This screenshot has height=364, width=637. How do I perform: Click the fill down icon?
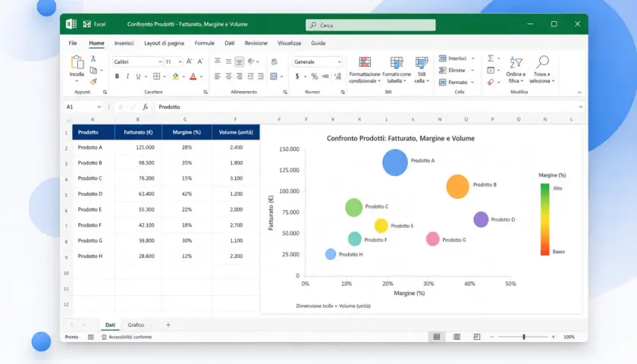491,71
